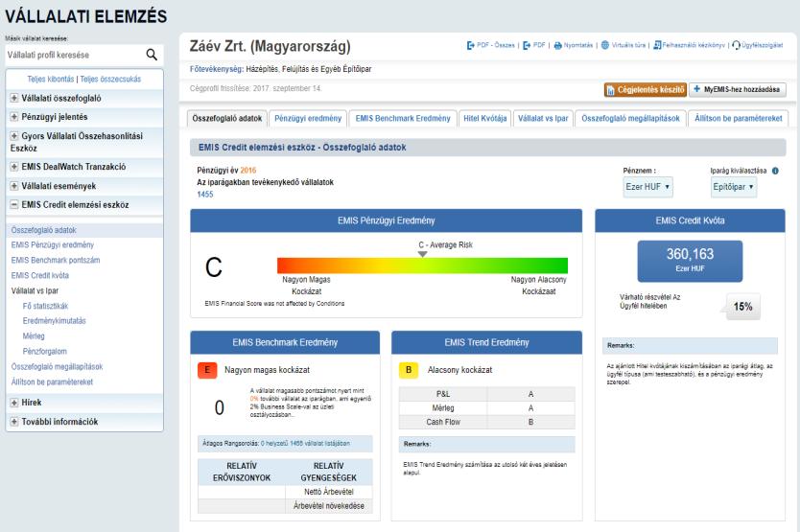Click the Teljes kibontás link

point(51,79)
